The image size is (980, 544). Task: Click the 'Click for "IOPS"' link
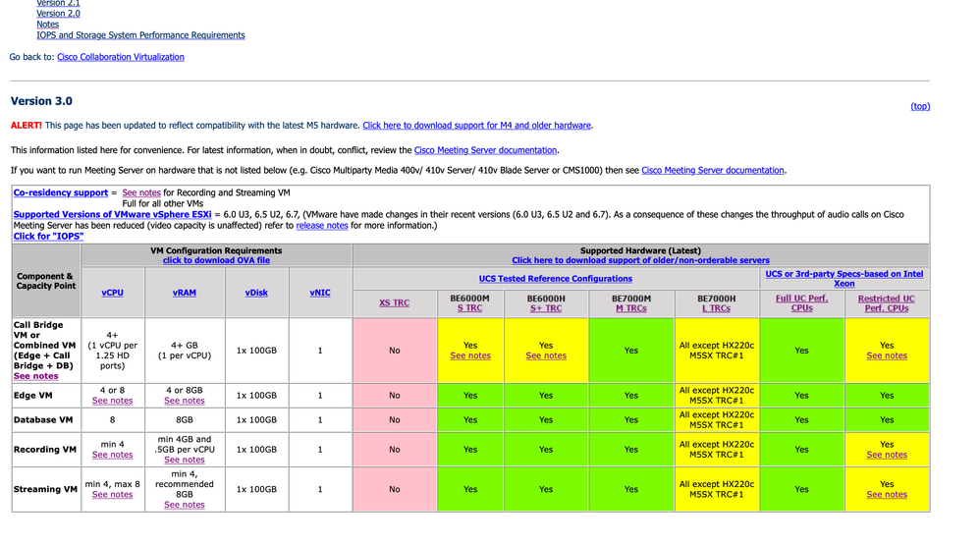point(49,237)
